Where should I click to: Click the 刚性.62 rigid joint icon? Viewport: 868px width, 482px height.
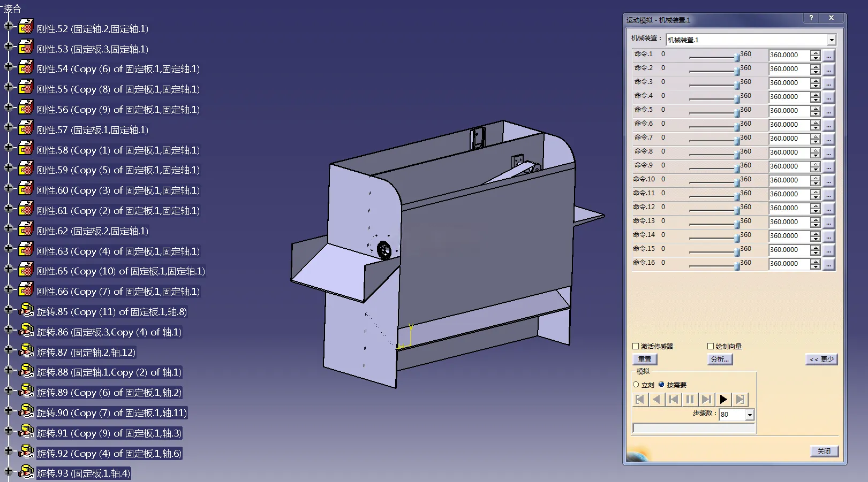pos(26,229)
